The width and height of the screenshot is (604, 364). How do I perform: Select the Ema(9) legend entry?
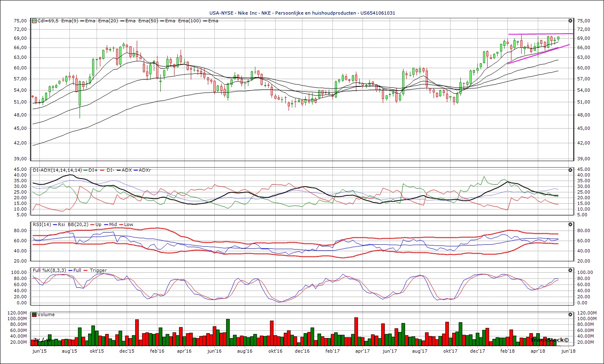tap(70, 21)
